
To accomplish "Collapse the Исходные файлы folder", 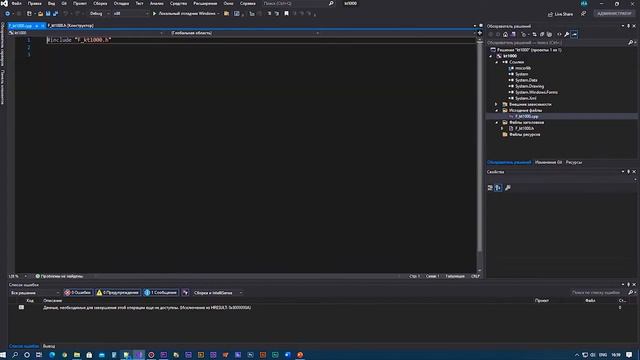I will tap(497, 110).
